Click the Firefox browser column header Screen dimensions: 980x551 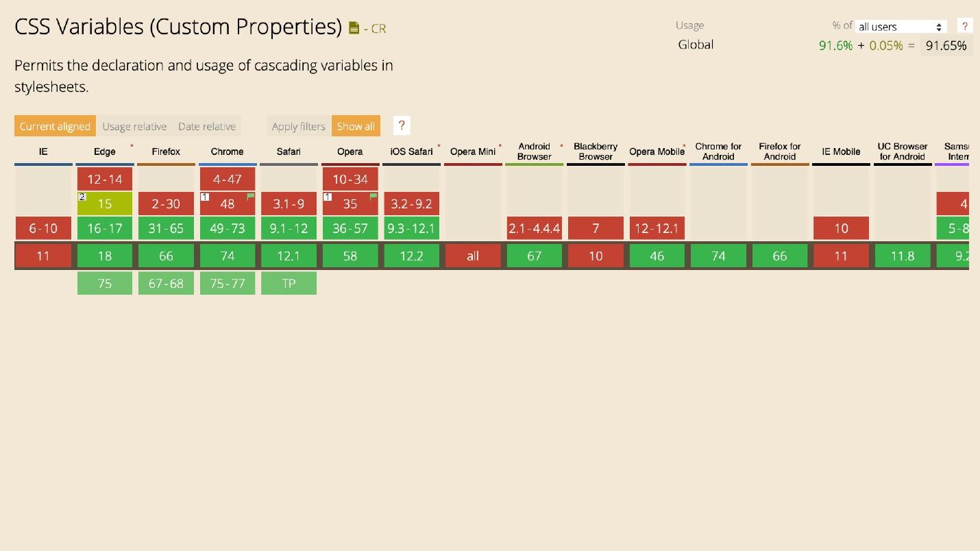click(x=166, y=151)
